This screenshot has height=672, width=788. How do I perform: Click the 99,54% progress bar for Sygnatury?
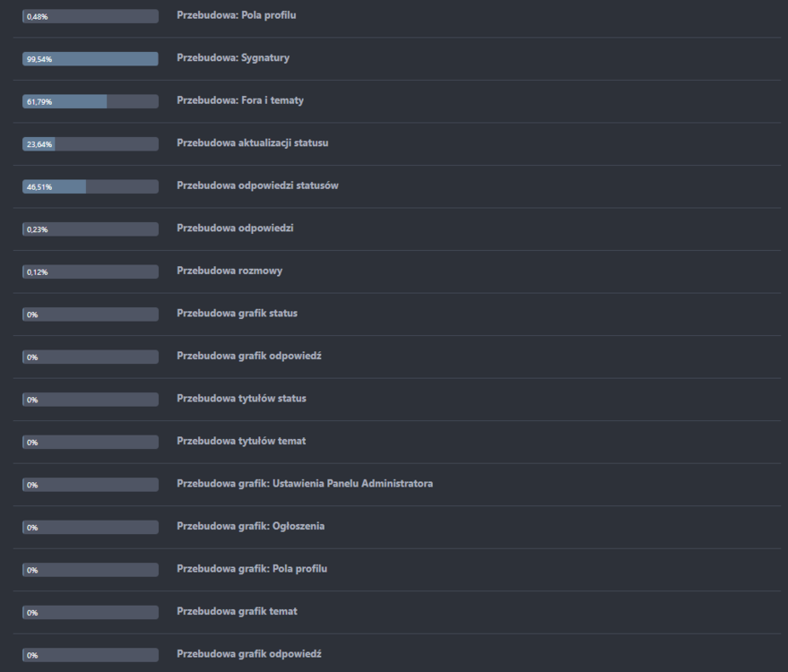90,58
